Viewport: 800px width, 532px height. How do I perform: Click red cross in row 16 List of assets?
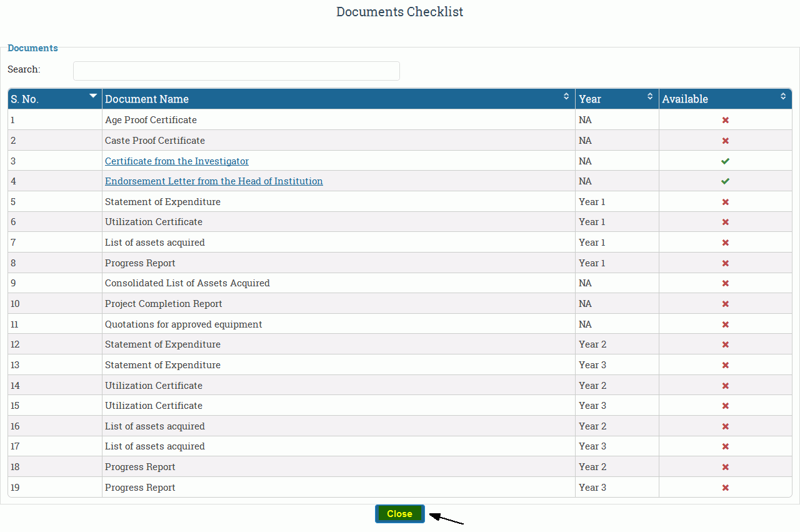pyautogui.click(x=726, y=426)
